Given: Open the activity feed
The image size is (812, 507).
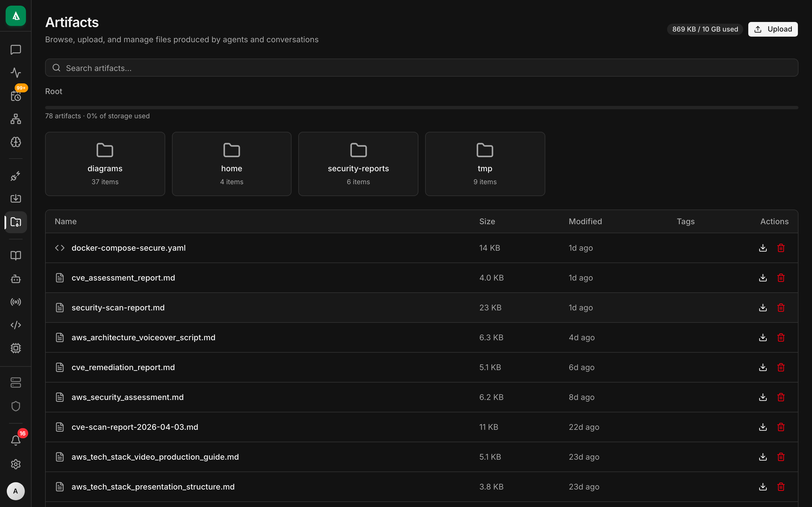Looking at the screenshot, I should click(x=16, y=72).
